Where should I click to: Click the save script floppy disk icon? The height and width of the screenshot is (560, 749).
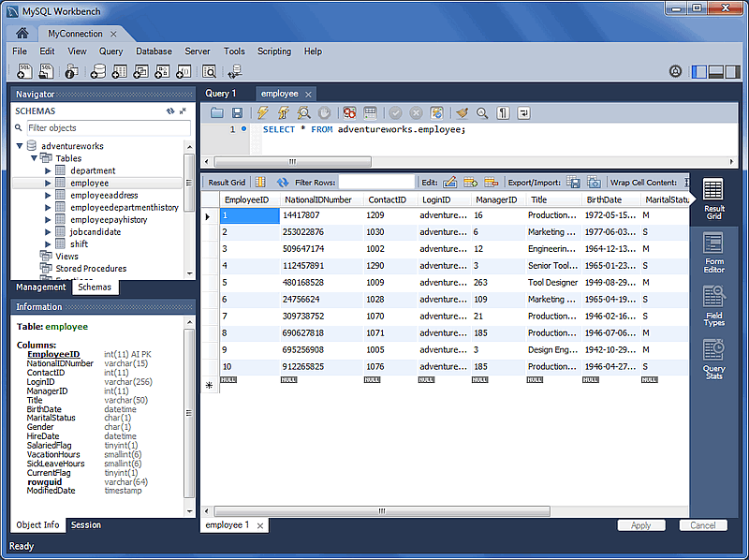click(x=237, y=113)
